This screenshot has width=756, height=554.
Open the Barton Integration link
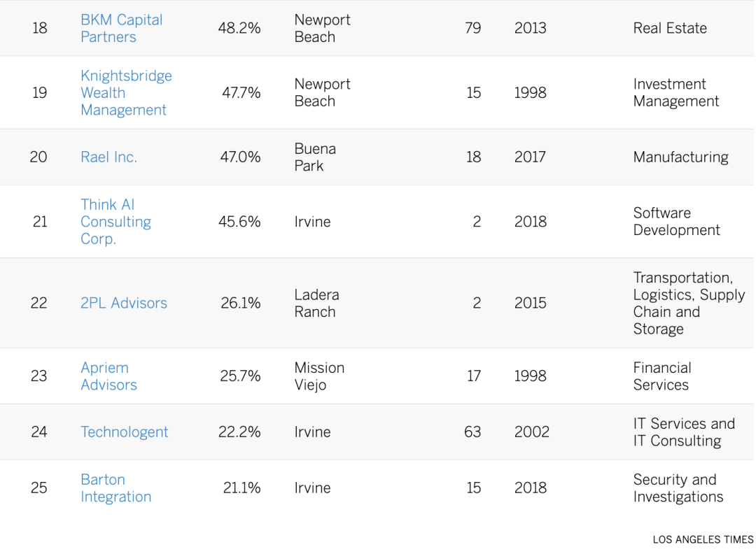point(115,488)
